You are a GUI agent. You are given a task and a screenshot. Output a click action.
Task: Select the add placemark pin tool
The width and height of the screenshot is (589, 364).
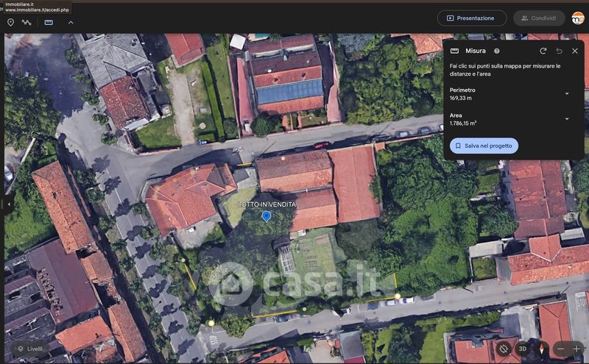pyautogui.click(x=10, y=22)
